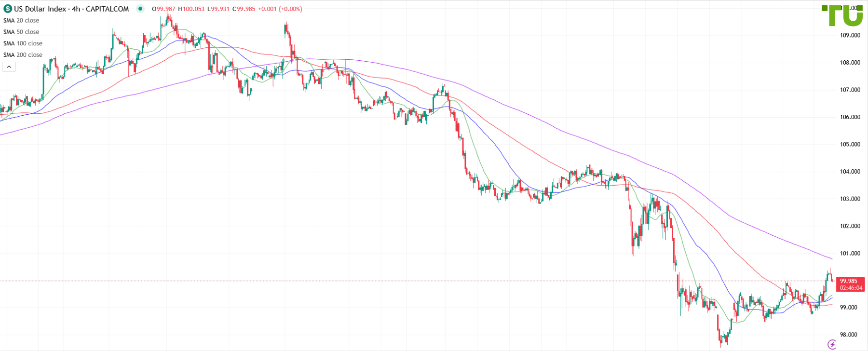Click the 107.000 price axis label

click(850, 90)
